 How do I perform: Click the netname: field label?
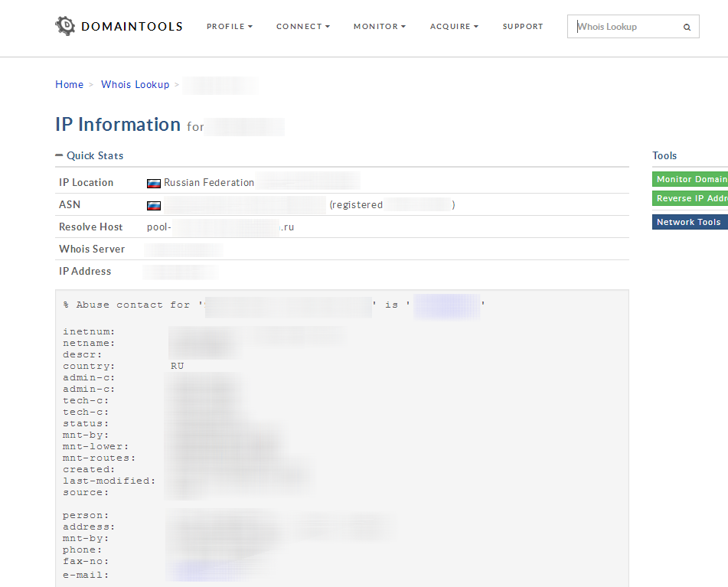click(89, 344)
